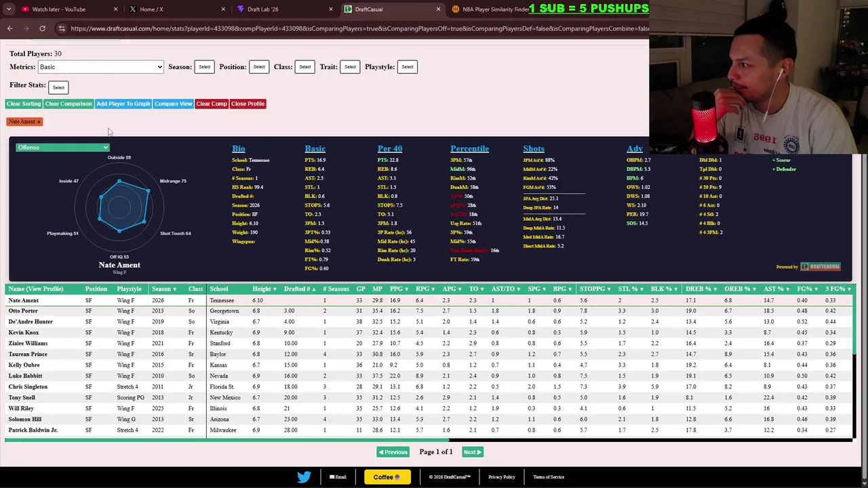Open the Offense radar chart dropdown
This screenshot has height=488, width=868.
click(62, 147)
